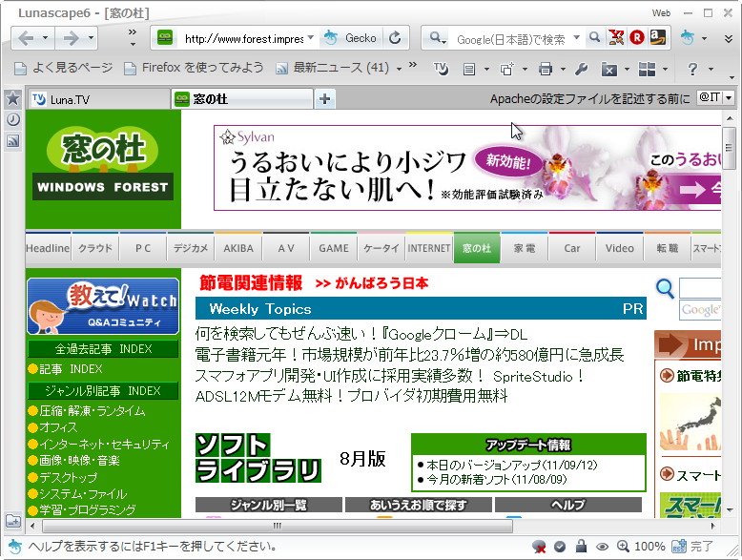The image size is (742, 560).
Task: Open settings with the wrench icon
Action: [581, 70]
